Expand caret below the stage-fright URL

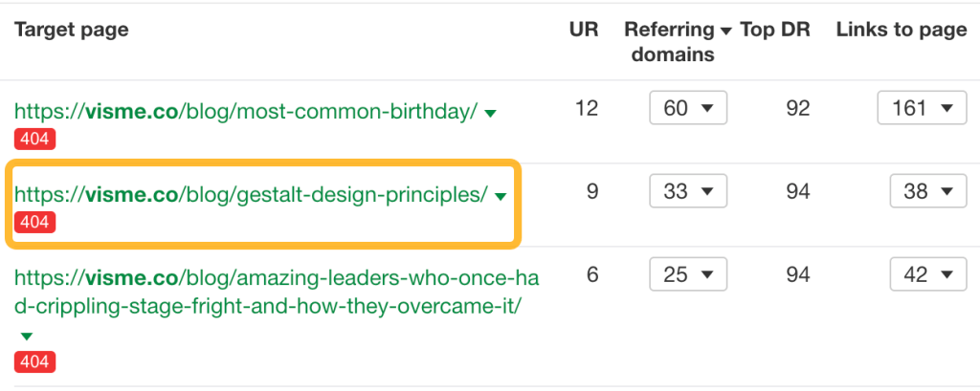27,336
